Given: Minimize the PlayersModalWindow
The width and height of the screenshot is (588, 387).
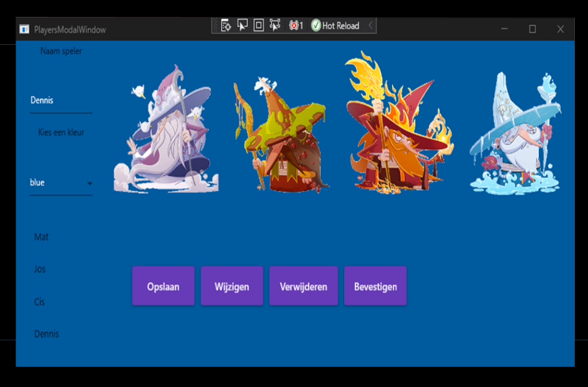Looking at the screenshot, I should click(x=505, y=29).
